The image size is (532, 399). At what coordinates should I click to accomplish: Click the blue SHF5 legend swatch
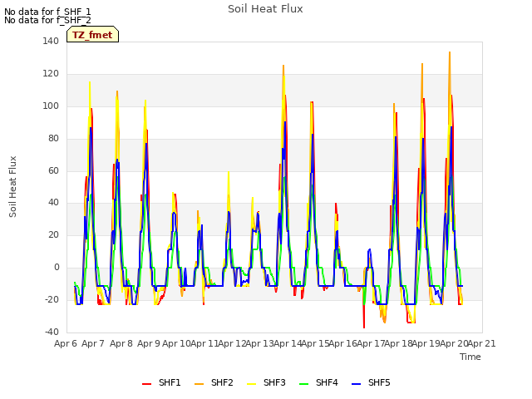357,383
